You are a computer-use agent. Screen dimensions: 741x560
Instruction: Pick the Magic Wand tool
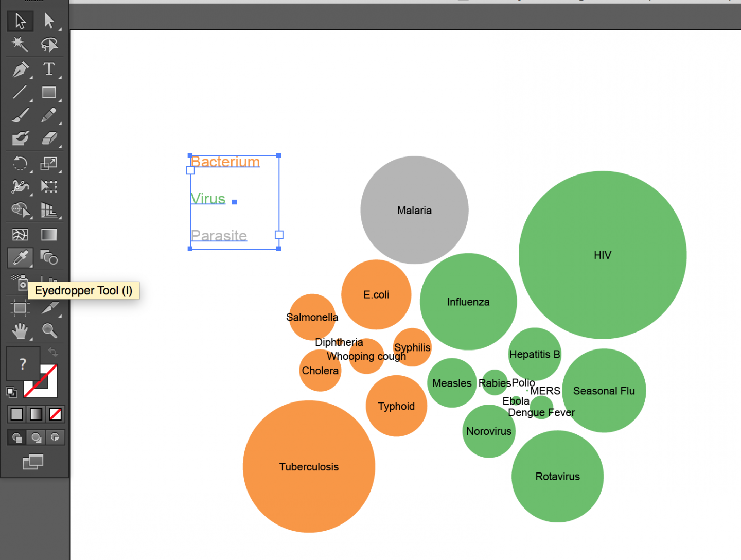click(20, 45)
